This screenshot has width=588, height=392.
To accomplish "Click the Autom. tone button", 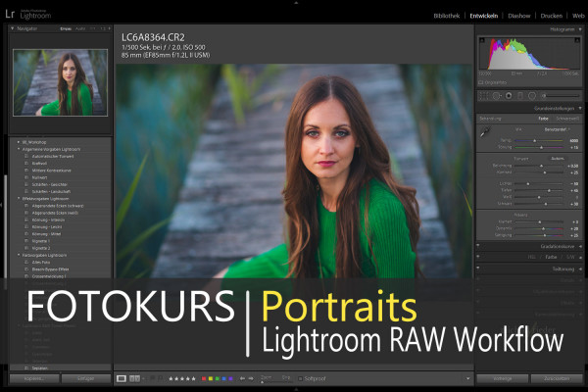I will point(558,159).
